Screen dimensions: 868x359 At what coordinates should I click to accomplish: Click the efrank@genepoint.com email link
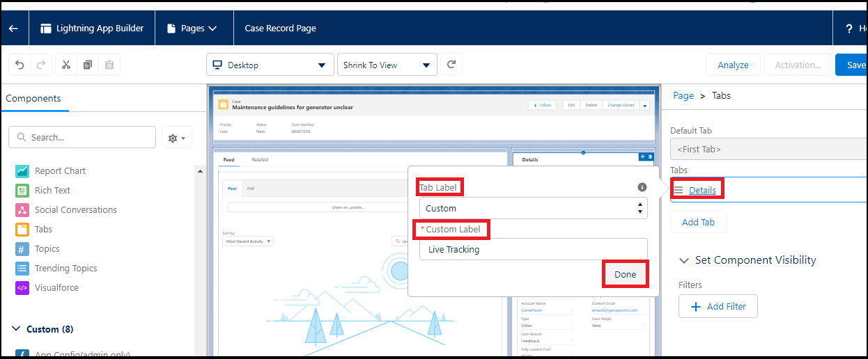click(x=614, y=310)
